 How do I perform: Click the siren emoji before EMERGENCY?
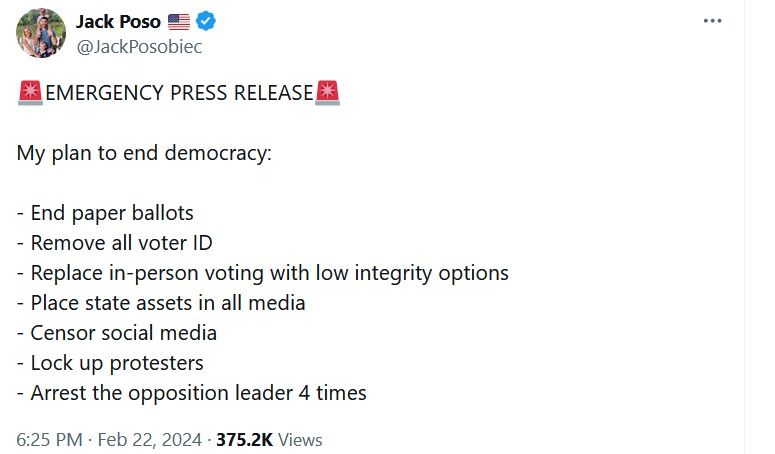click(30, 93)
